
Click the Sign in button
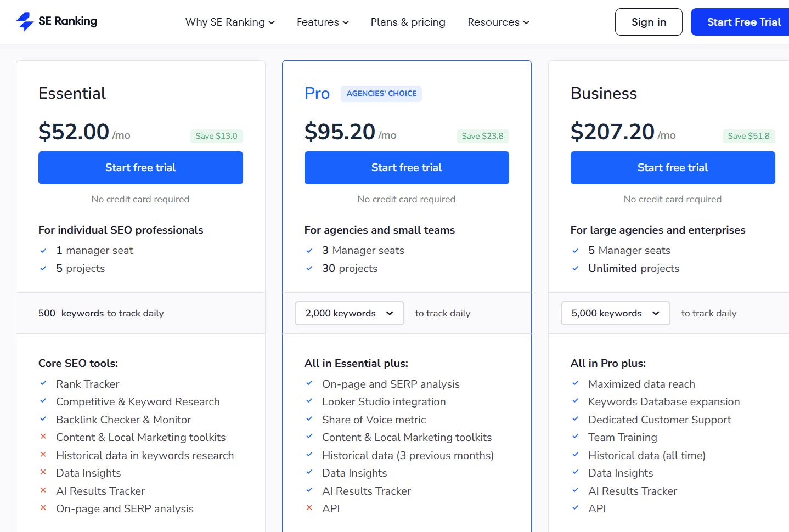(649, 22)
